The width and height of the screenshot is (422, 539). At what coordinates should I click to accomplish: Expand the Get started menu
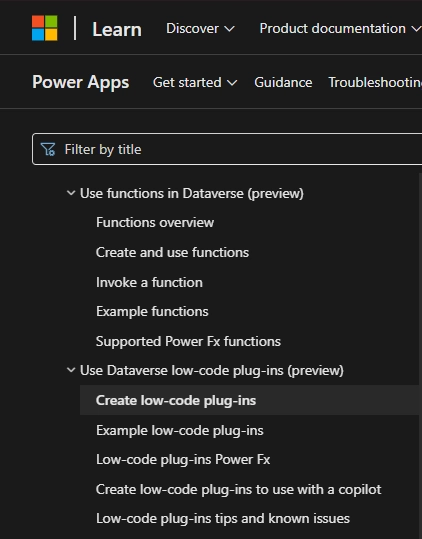tap(195, 82)
